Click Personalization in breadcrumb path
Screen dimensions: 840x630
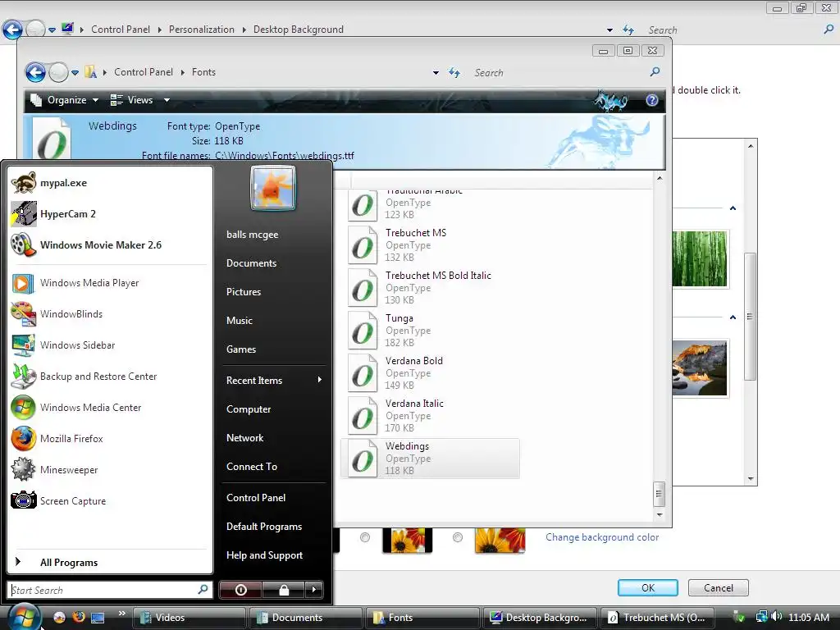coord(202,30)
